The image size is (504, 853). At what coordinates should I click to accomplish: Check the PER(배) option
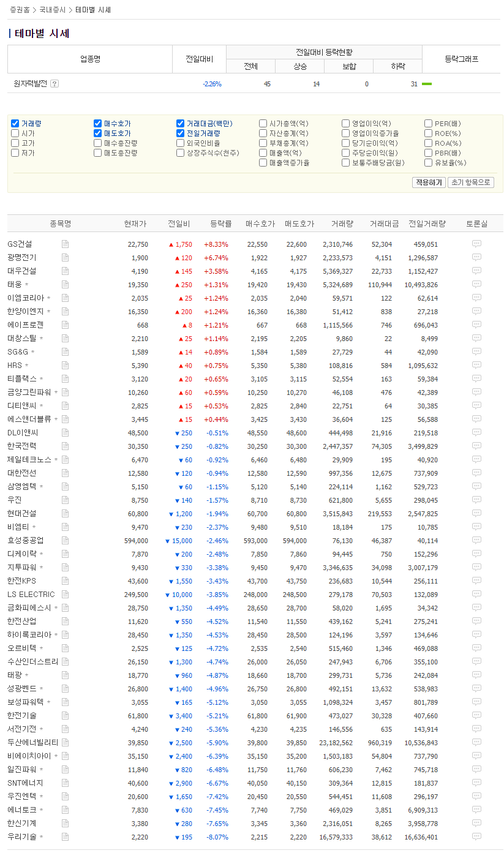[x=429, y=124]
